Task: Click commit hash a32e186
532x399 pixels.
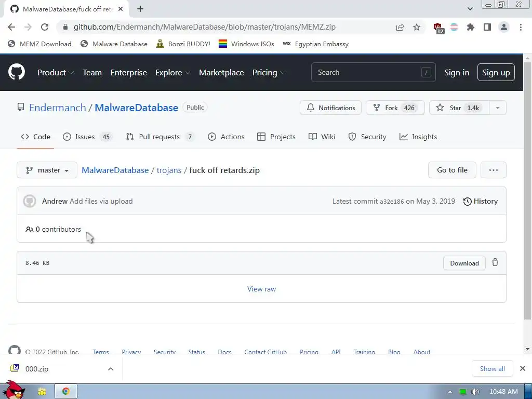Action: coord(392,202)
